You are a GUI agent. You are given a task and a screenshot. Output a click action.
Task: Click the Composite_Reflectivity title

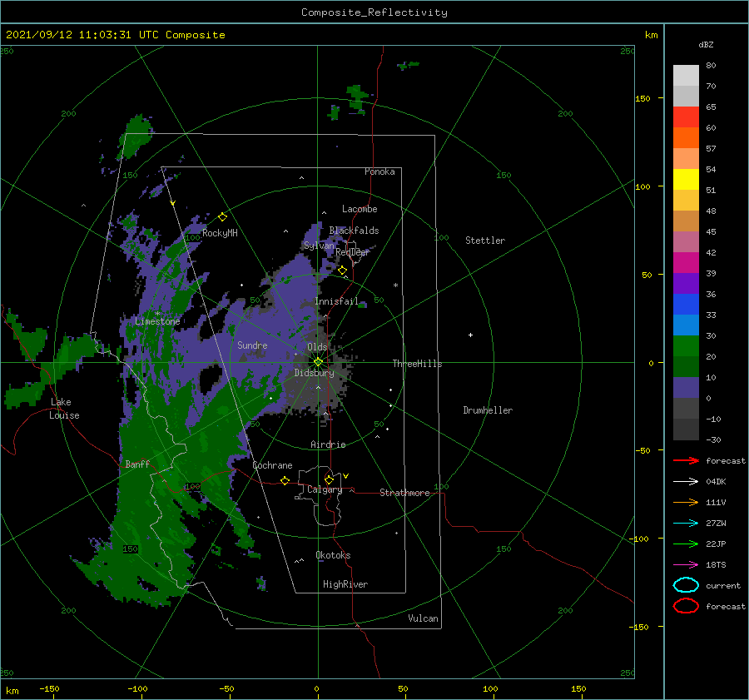(x=374, y=12)
